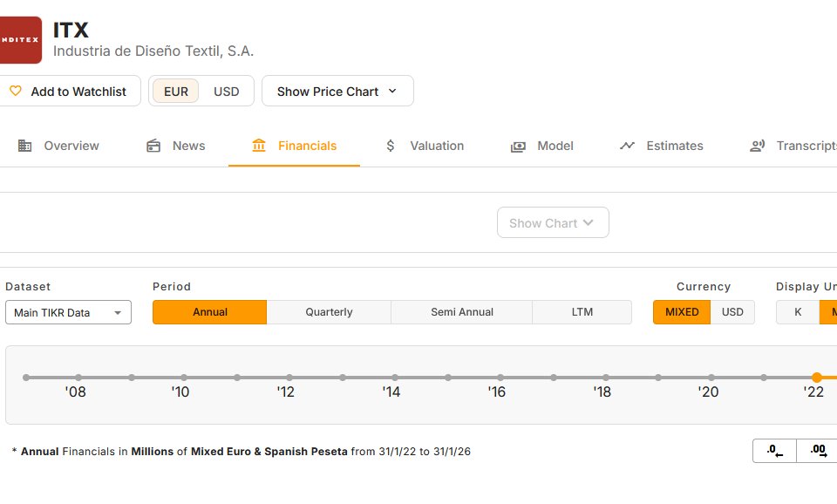Click the Overview building icon
The height and width of the screenshot is (504, 837).
click(24, 146)
